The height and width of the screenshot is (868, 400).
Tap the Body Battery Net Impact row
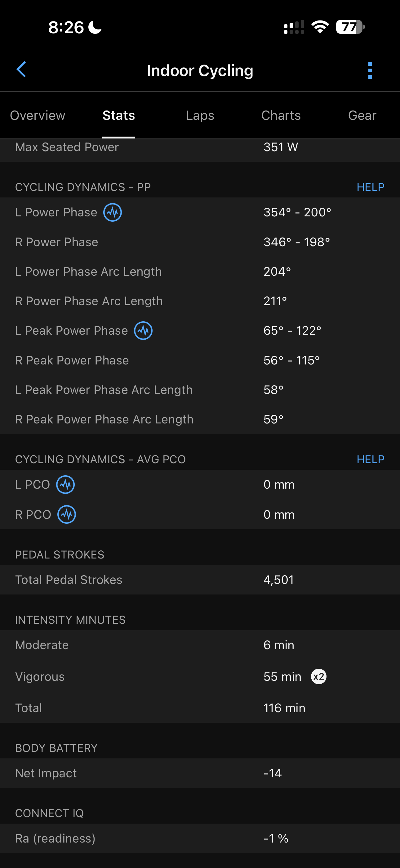point(200,773)
